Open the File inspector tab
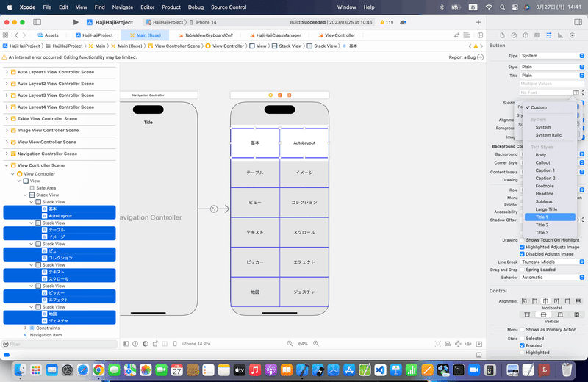The width and height of the screenshot is (588, 382). pyautogui.click(x=502, y=35)
